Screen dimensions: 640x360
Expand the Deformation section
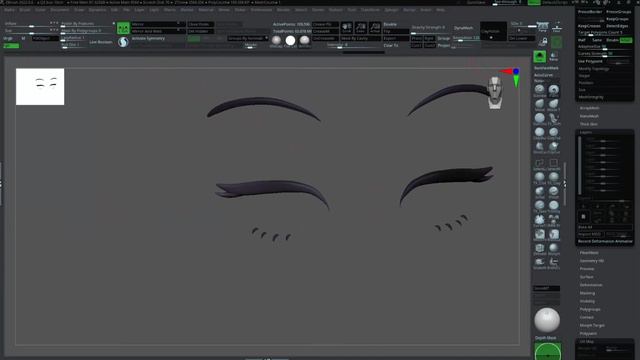click(591, 285)
